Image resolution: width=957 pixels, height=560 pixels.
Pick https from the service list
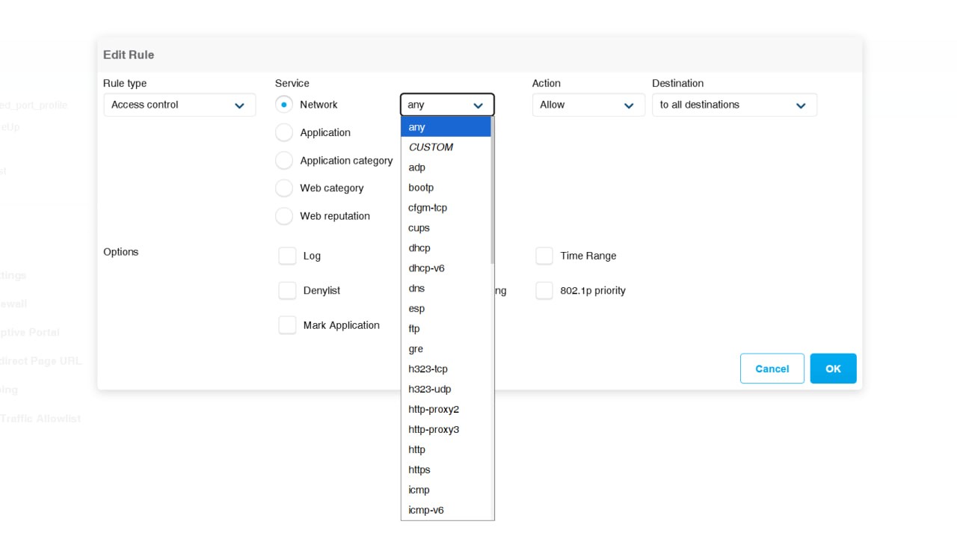(419, 470)
